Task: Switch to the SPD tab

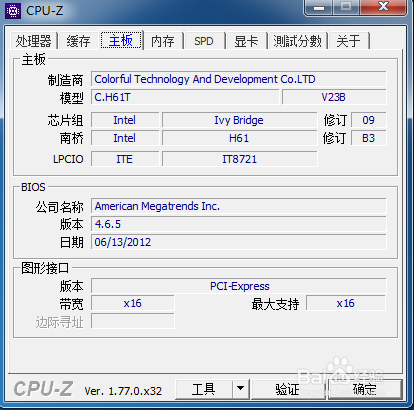Action: coord(204,41)
